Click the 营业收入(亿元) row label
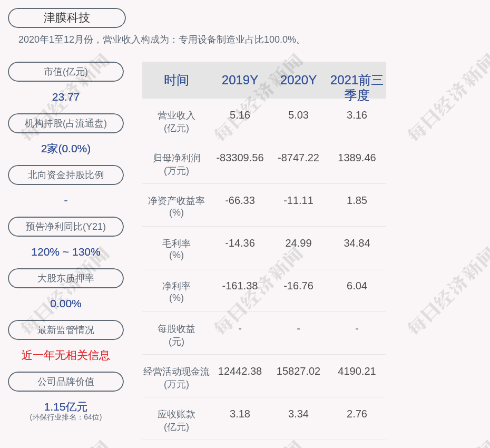This screenshot has width=490, height=448. tap(177, 122)
